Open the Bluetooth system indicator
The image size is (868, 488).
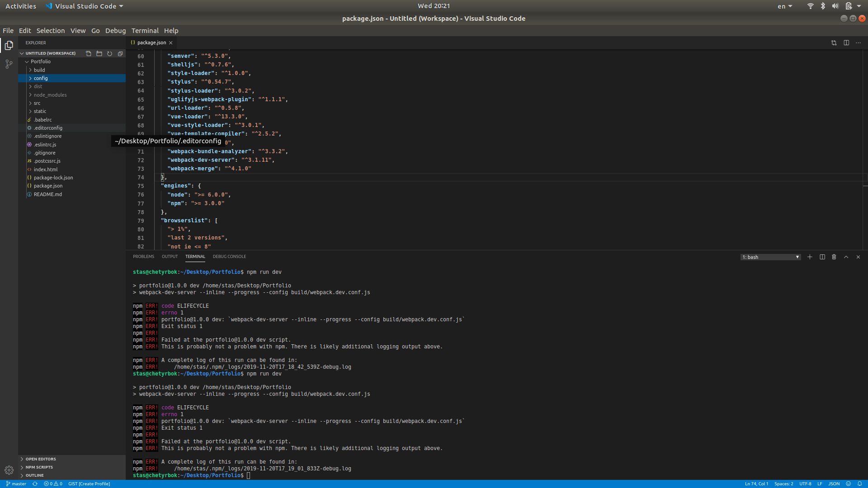[823, 6]
